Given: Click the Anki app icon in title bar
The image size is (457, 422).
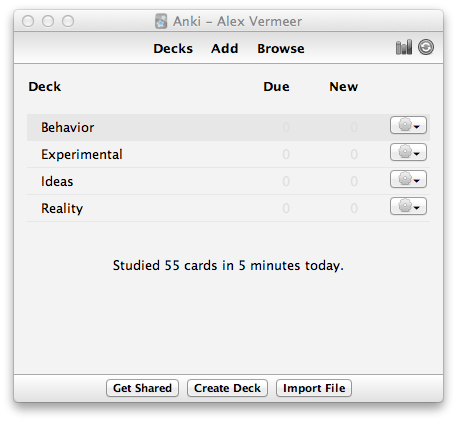Looking at the screenshot, I should [x=161, y=21].
